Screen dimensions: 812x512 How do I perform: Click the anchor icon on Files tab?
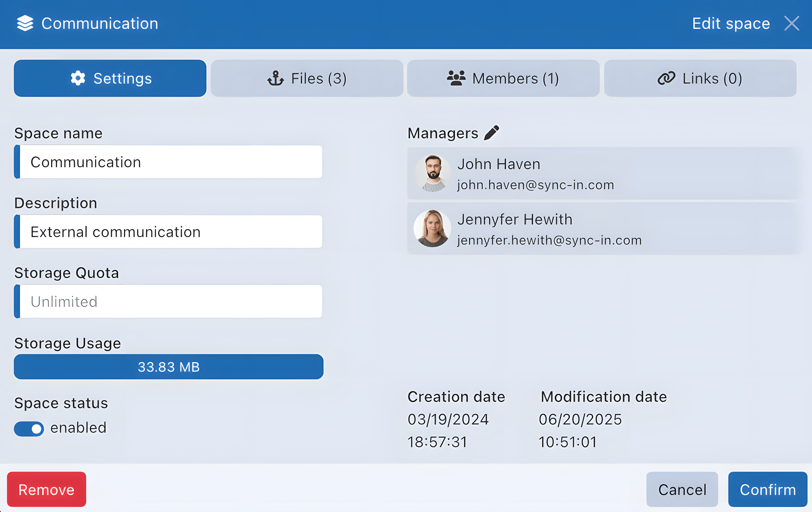(x=275, y=78)
